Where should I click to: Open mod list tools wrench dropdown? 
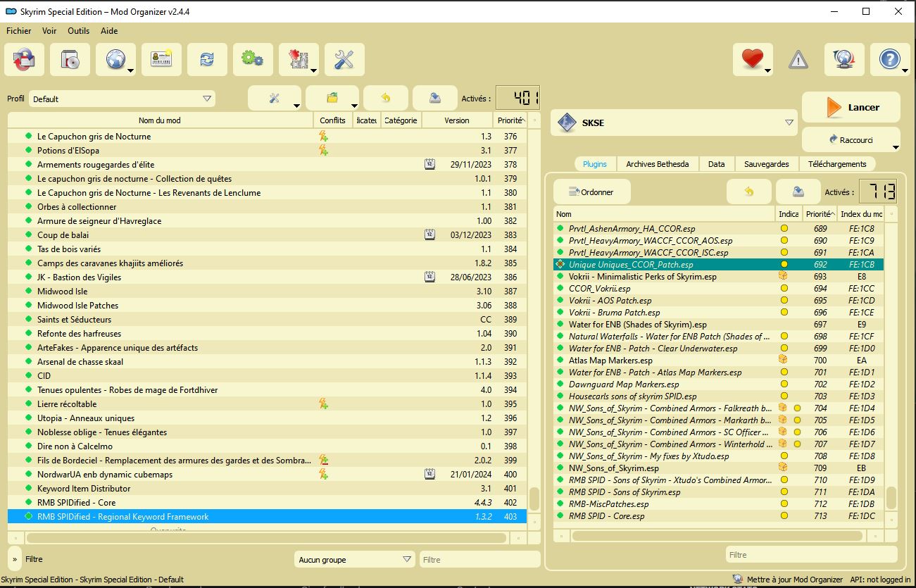coord(275,99)
